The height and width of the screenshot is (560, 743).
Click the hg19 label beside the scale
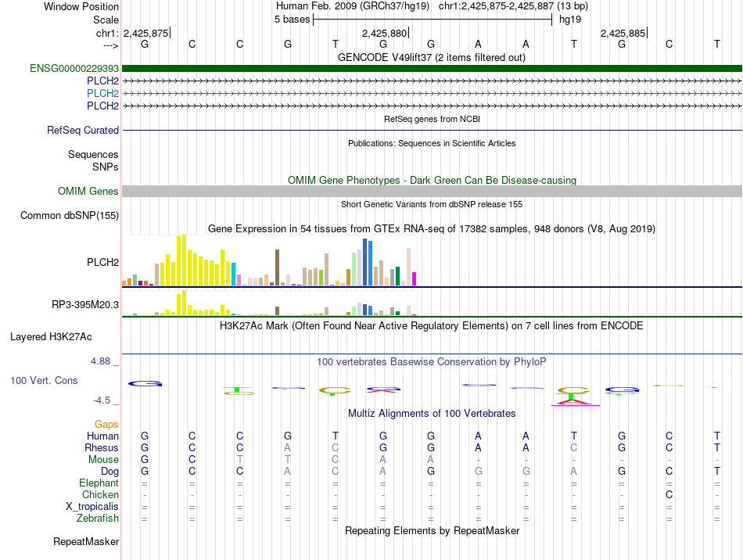pyautogui.click(x=570, y=20)
